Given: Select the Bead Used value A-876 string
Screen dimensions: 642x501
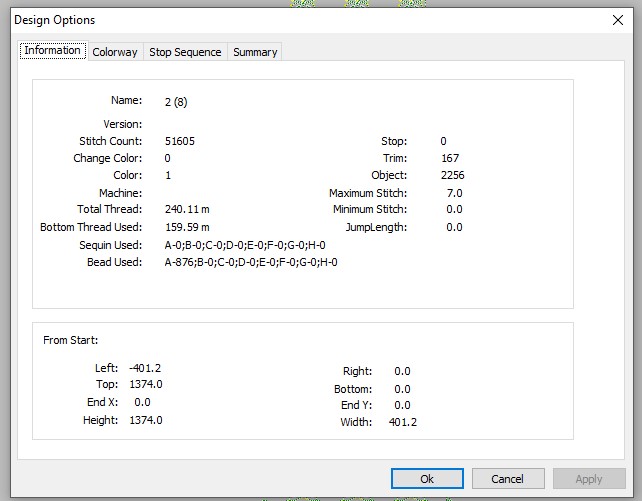Looking at the screenshot, I should tap(251, 262).
